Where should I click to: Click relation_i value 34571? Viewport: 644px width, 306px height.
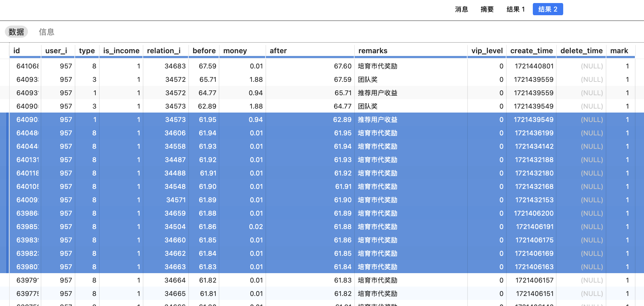tap(176, 200)
